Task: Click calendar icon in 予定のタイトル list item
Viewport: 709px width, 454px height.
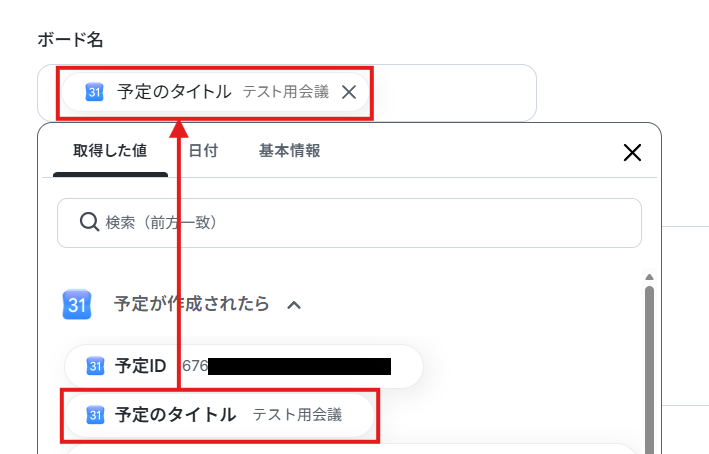Action: (95, 415)
